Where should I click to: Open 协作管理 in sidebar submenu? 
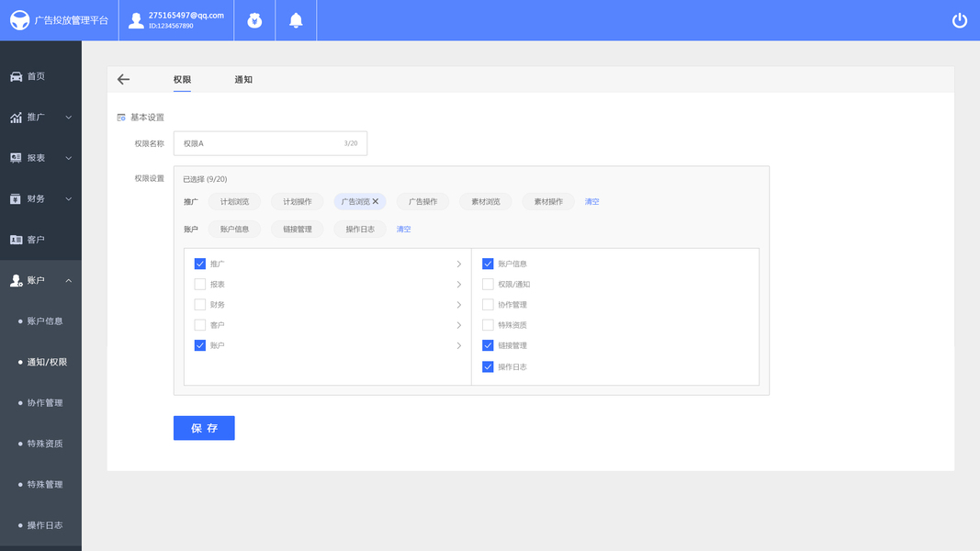[45, 403]
